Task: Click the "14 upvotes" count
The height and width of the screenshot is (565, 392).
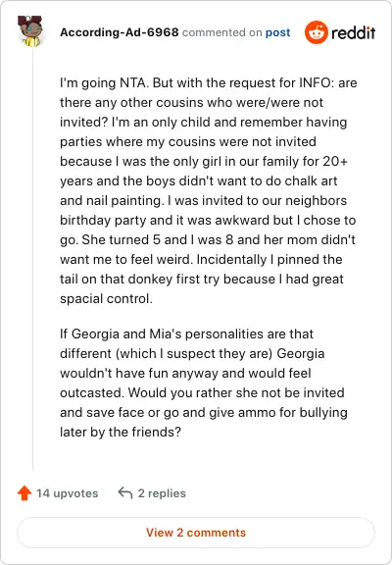Action: pyautogui.click(x=67, y=493)
